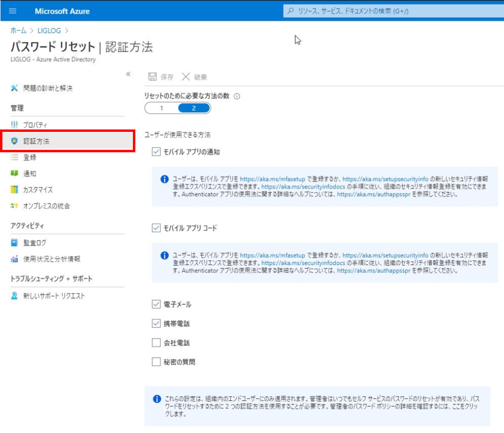Click the 監査ログ icon
Viewport: 504px width, 433px height.
(14, 243)
